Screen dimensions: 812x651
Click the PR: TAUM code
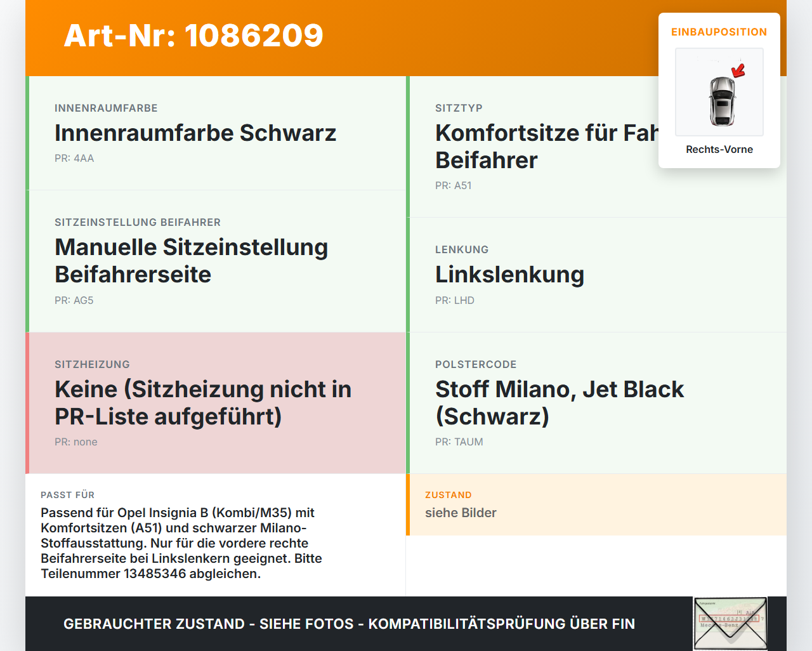coord(459,442)
